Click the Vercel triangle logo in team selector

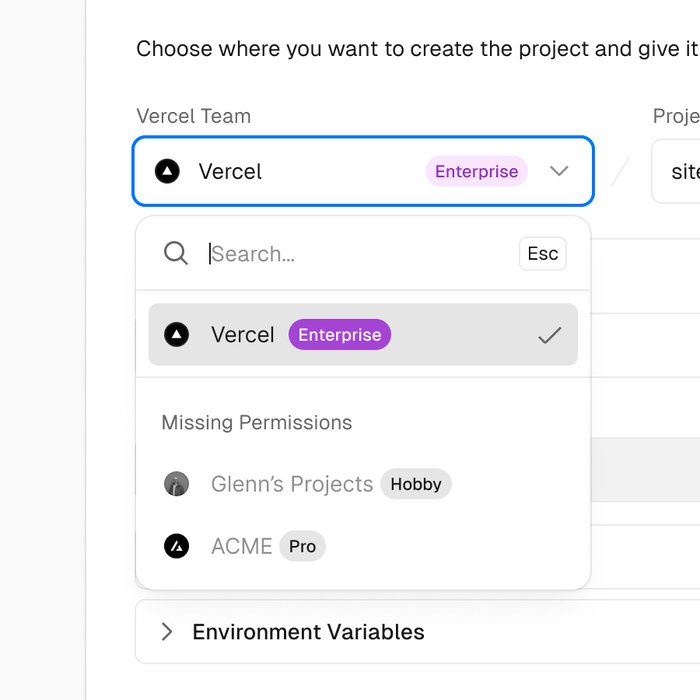click(x=167, y=172)
